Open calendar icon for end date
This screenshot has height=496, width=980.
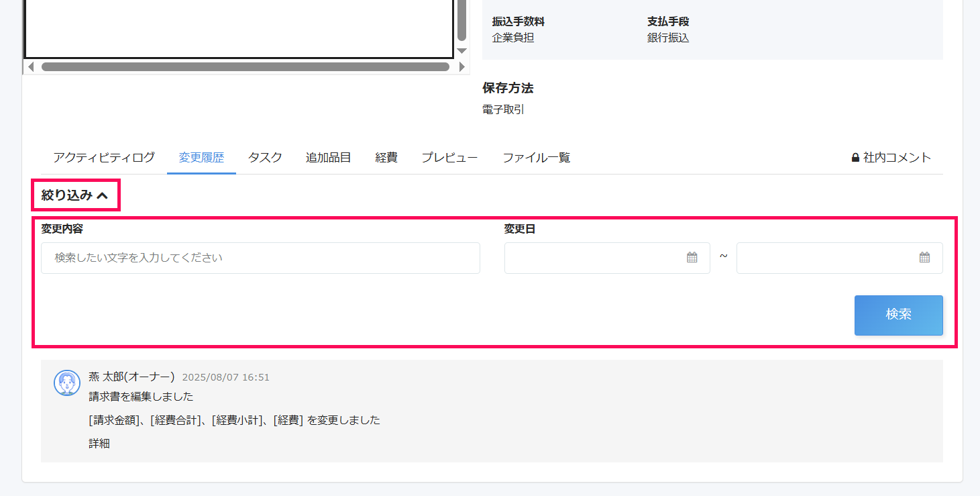(x=924, y=257)
